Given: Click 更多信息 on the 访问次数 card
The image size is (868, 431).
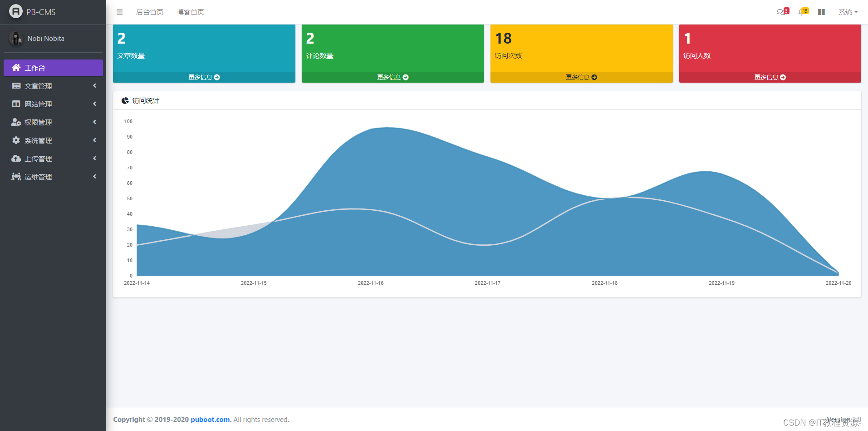Looking at the screenshot, I should click(582, 77).
